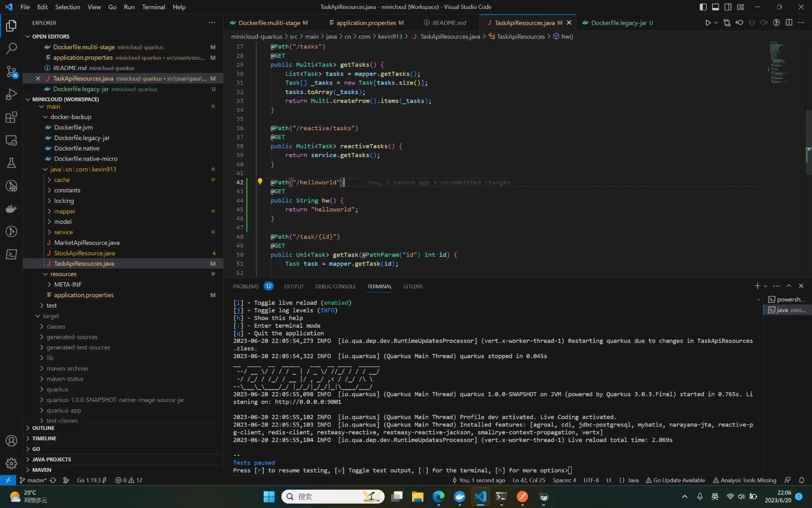Screen dimensions: 812x508
Task: Collapse the MINICLOUD (WORKSPACE) section
Action: point(124,99)
